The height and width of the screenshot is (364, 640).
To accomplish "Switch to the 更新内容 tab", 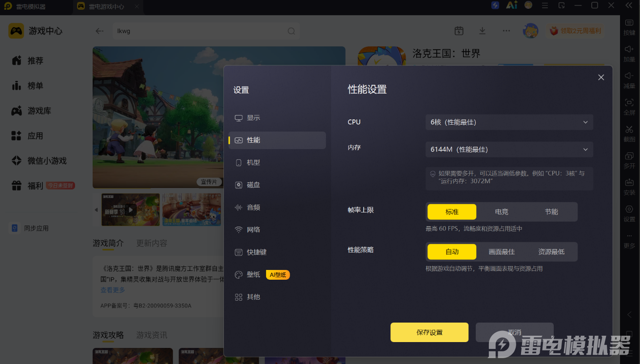I will (152, 243).
